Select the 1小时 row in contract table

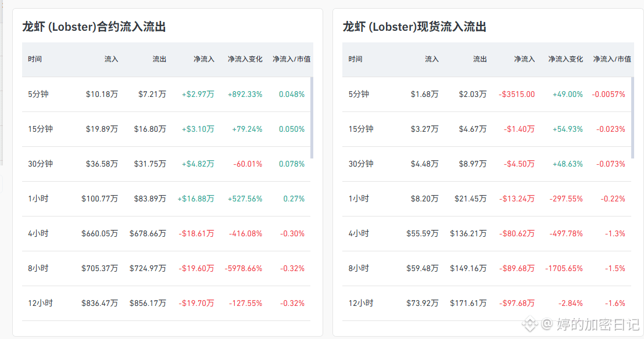tap(166, 199)
